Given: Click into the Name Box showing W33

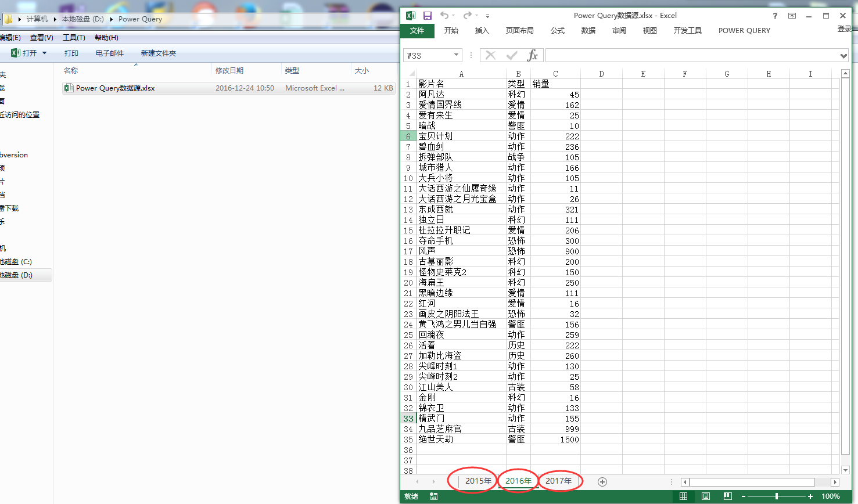Looking at the screenshot, I should [428, 55].
